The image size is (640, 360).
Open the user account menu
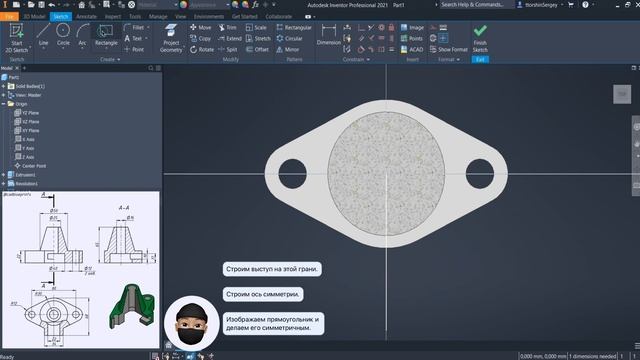(540, 5)
